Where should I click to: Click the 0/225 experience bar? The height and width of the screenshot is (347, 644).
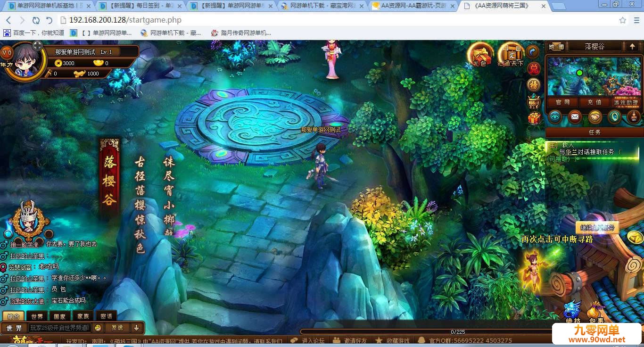pyautogui.click(x=457, y=332)
